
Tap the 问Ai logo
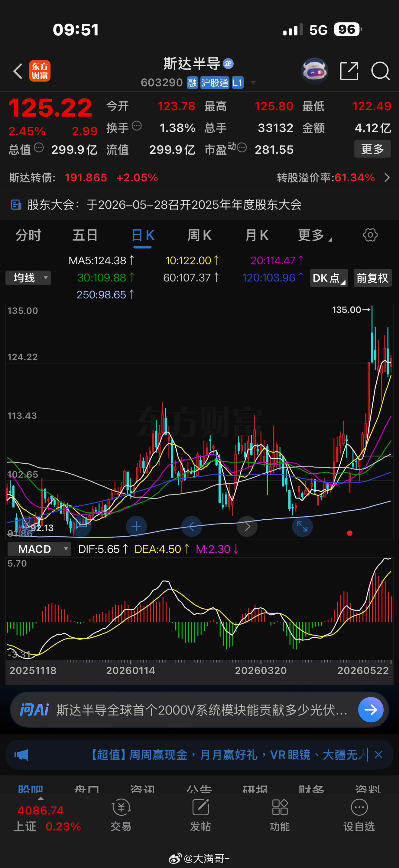tap(34, 710)
